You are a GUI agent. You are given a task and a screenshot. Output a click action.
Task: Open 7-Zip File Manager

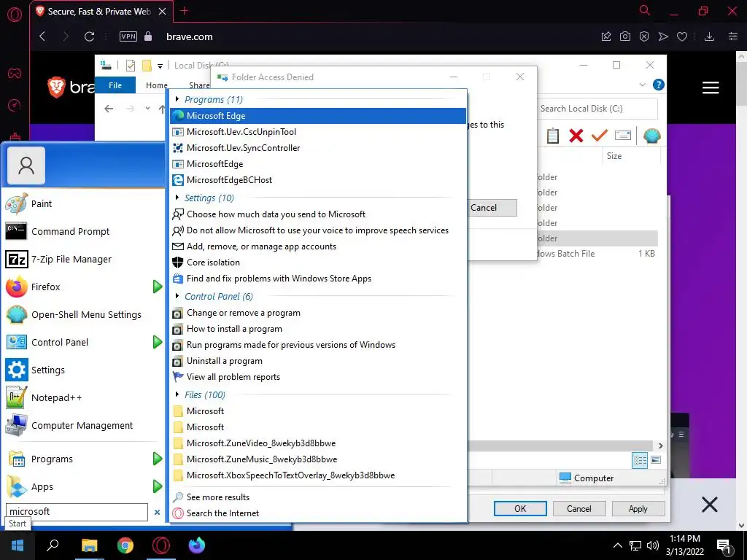(83, 259)
